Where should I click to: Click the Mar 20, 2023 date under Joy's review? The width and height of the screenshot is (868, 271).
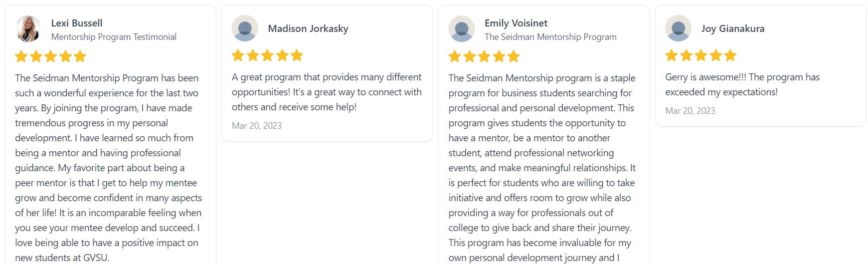click(690, 111)
